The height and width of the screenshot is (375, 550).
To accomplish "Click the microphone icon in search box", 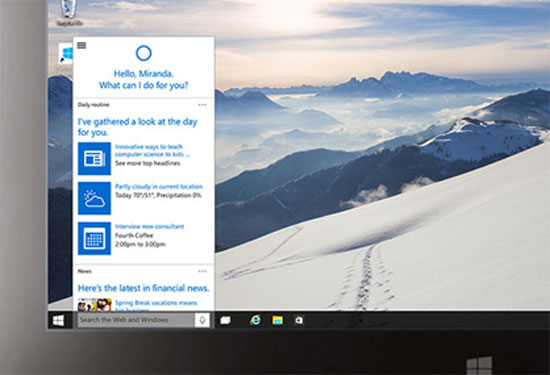I will tap(202, 320).
